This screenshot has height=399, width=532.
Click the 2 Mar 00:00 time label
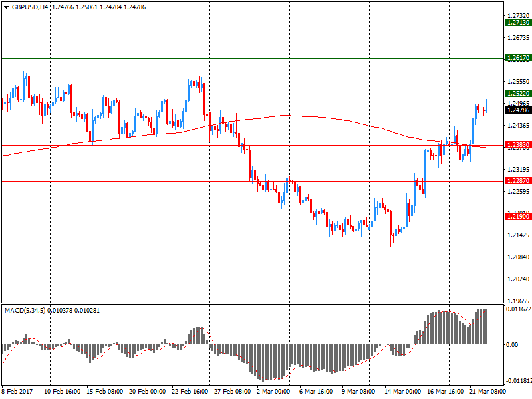click(x=273, y=392)
